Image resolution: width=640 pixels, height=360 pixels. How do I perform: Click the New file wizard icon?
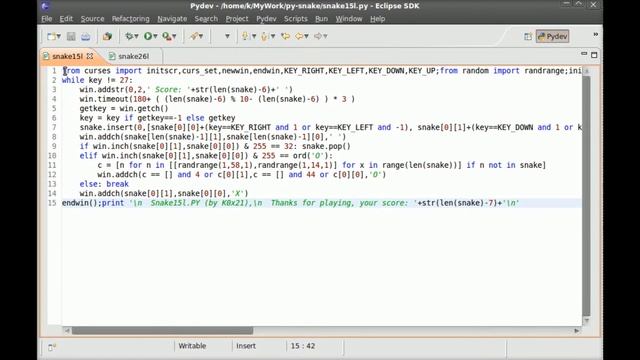click(51, 36)
